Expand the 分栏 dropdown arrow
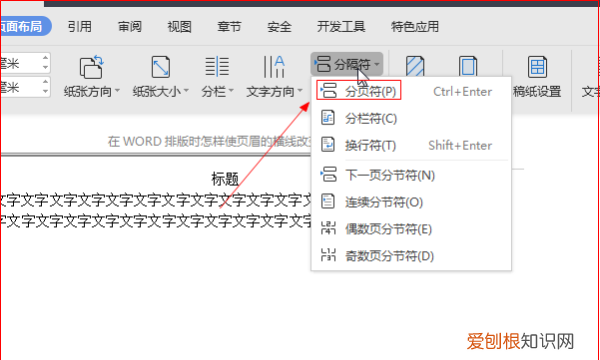 231,91
